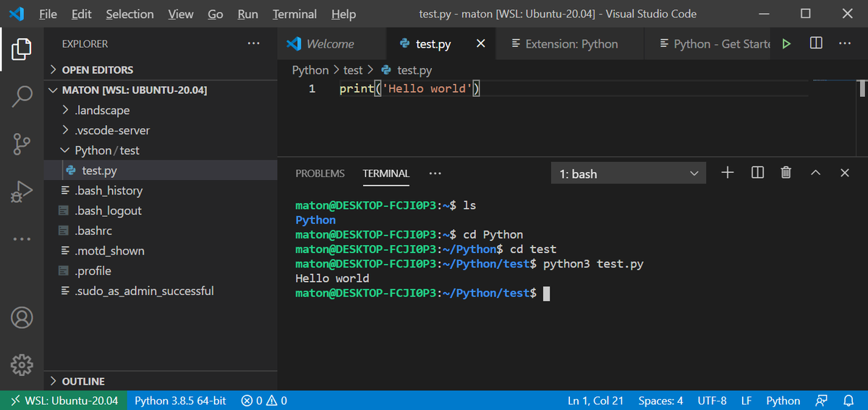This screenshot has width=868, height=410.
Task: Open the Accounts menu icon
Action: (22, 317)
